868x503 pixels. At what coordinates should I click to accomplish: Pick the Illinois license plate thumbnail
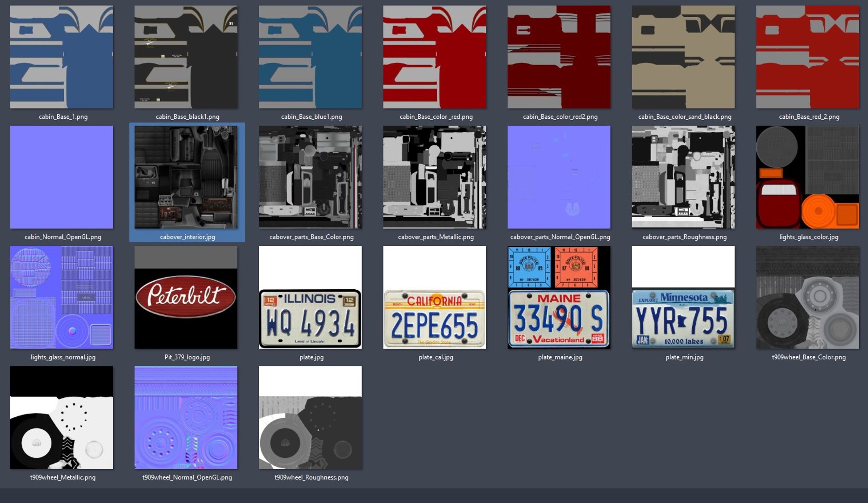pos(310,297)
